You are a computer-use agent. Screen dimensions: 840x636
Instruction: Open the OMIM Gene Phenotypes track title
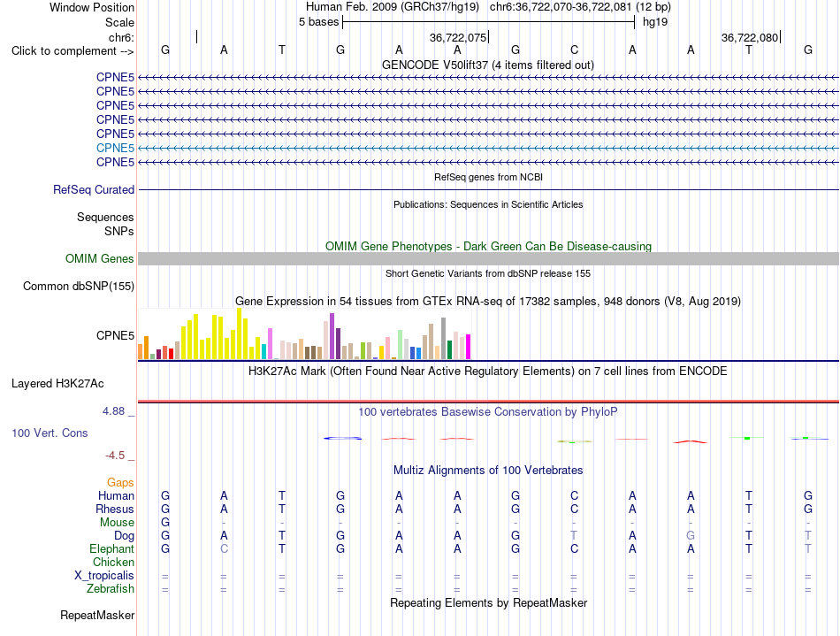pos(488,246)
